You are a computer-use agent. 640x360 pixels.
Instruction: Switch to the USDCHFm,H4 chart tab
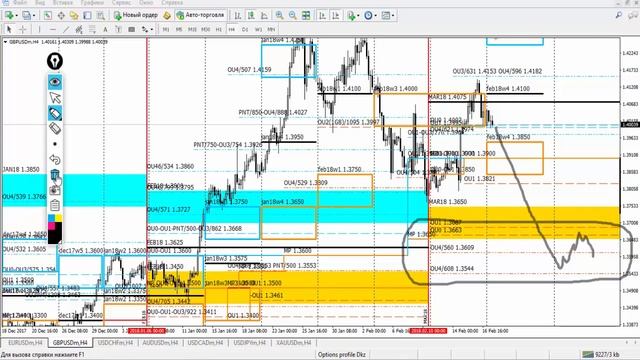[115, 343]
